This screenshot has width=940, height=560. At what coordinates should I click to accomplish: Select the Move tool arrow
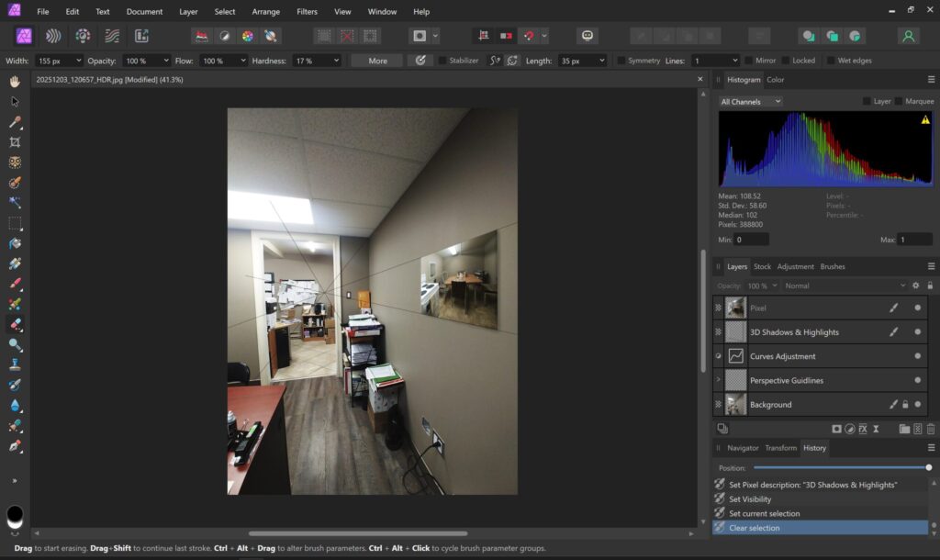tap(15, 102)
